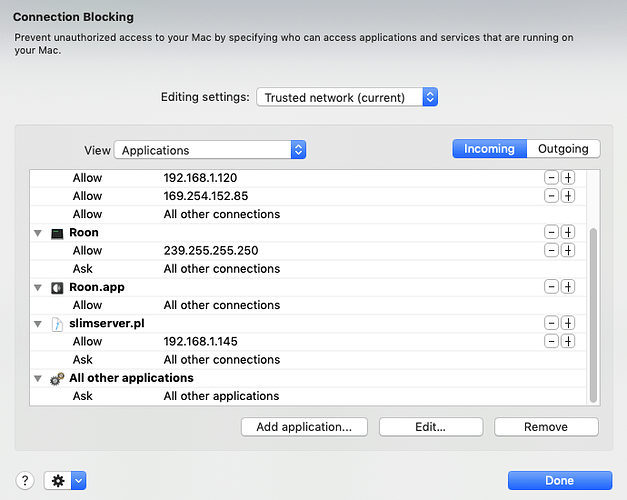Click the All other applications gears icon
This screenshot has height=500, width=627.
click(x=57, y=379)
